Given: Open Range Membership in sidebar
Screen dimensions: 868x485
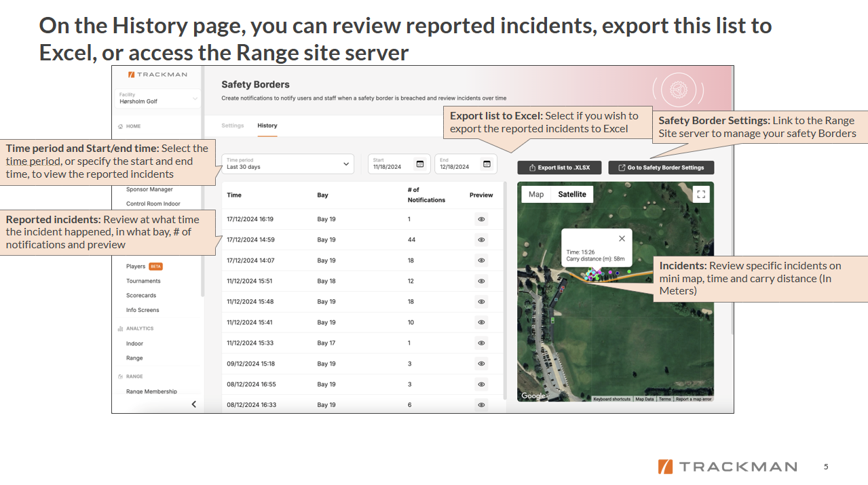Looking at the screenshot, I should (151, 391).
